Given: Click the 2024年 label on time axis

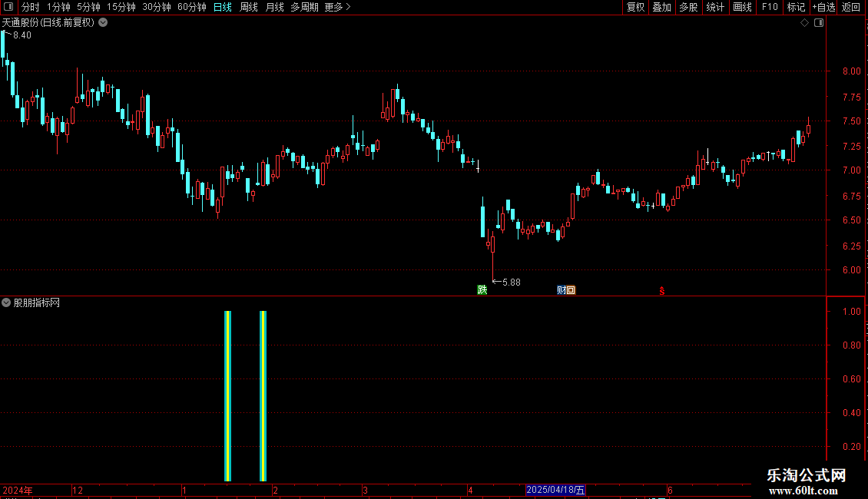Looking at the screenshot, I should coord(18,490).
